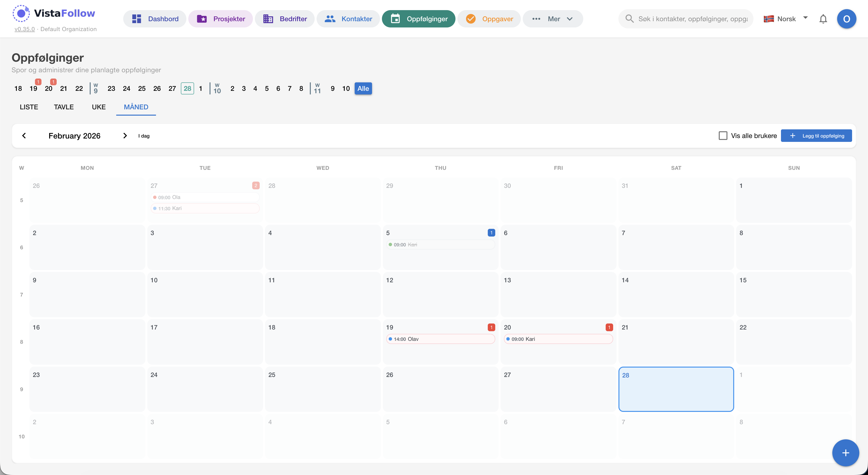Click the notification bell icon
Screen dimensions: 868x475
coord(823,19)
